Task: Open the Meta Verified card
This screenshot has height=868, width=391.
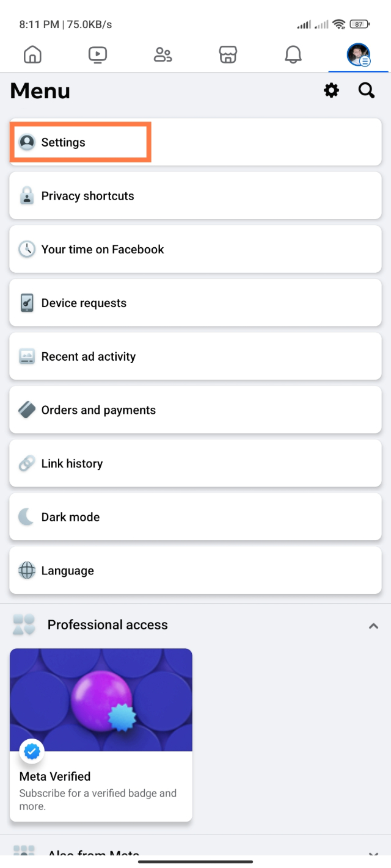Action: tap(101, 734)
